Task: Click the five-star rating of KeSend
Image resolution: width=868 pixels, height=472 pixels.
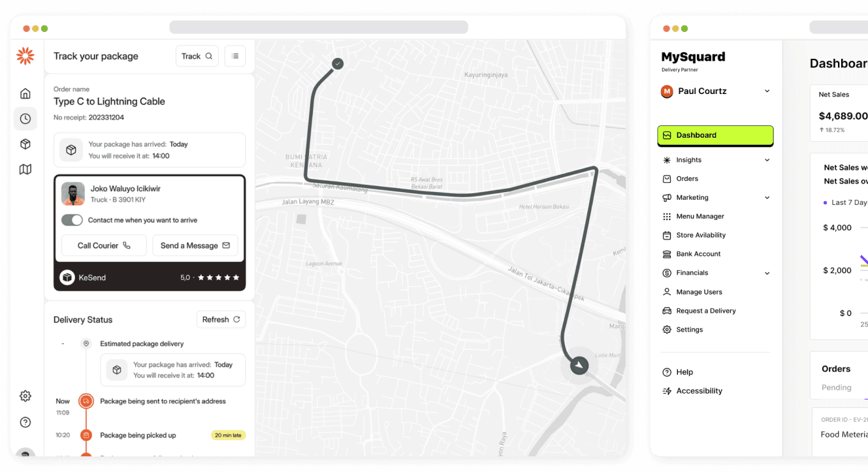Action: (219, 277)
